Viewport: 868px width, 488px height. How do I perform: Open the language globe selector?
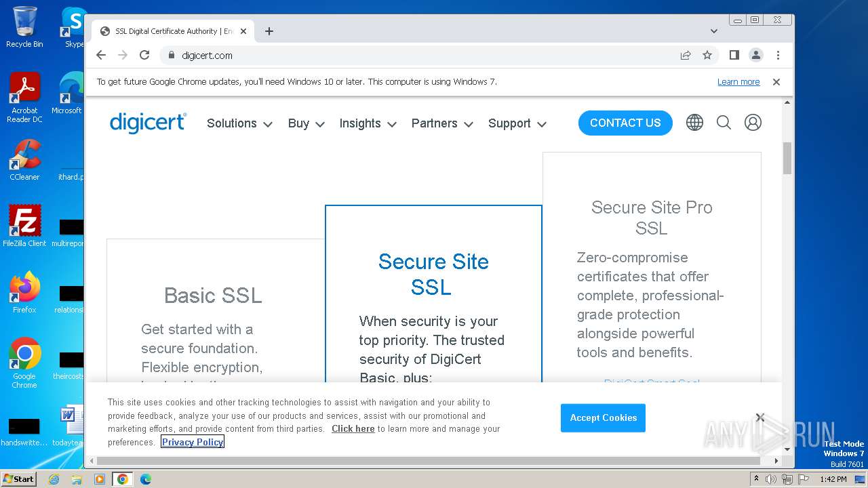(694, 123)
